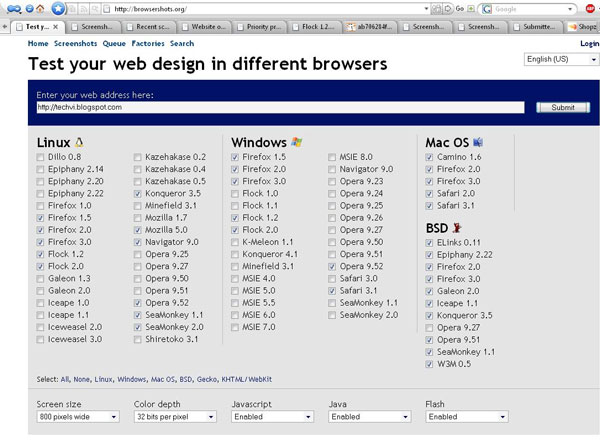
Task: Check the Opera 9.23 checkbox
Action: click(x=332, y=181)
